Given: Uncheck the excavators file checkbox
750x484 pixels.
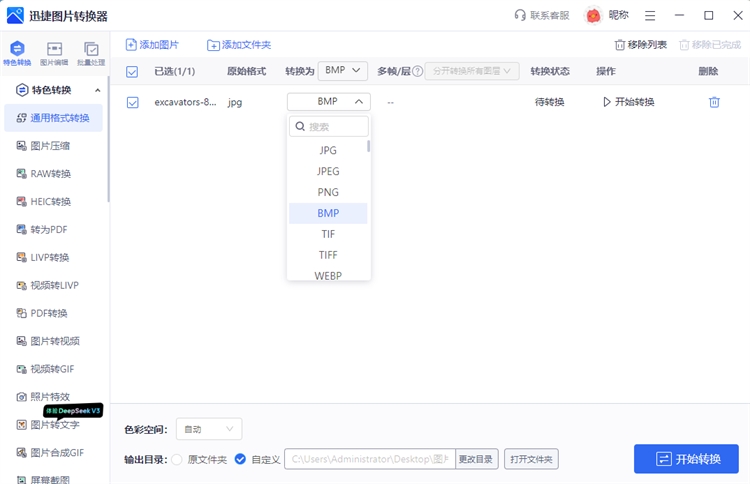Looking at the screenshot, I should (132, 102).
